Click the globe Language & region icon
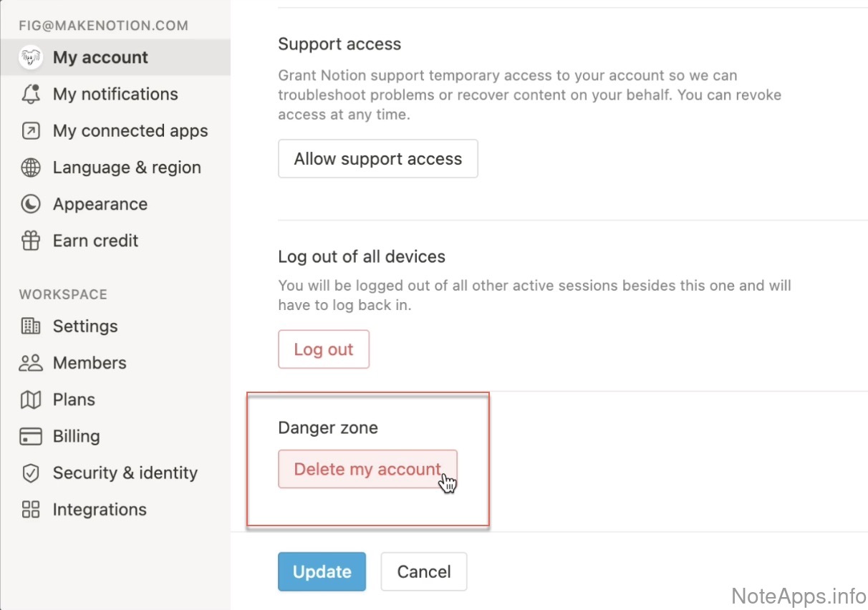Image resolution: width=868 pixels, height=610 pixels. tap(31, 168)
